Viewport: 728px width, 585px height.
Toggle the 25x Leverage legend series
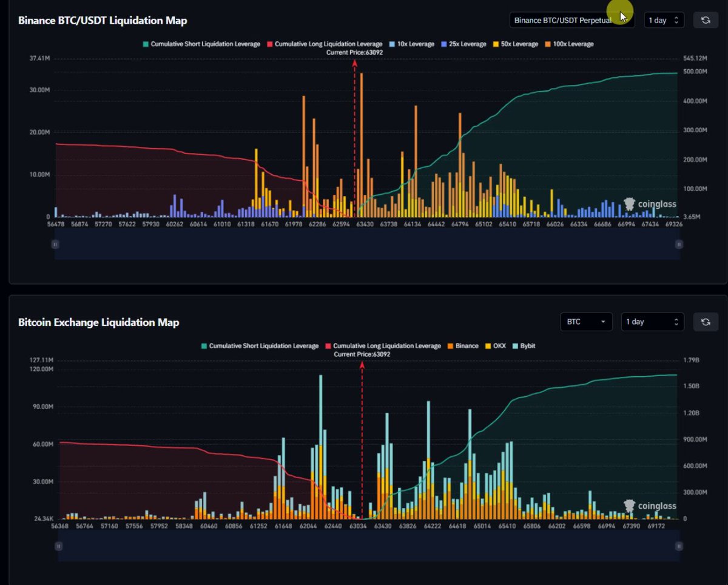click(x=463, y=44)
